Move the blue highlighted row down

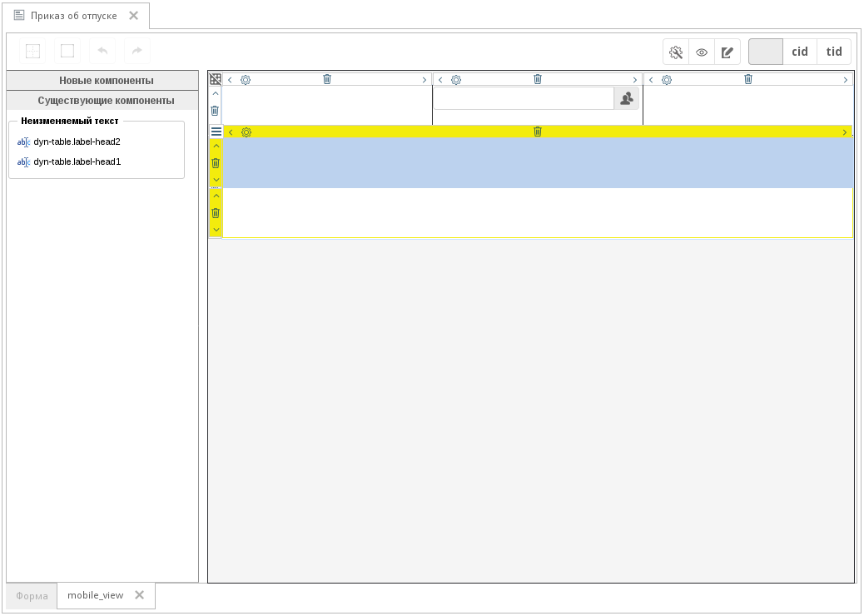click(216, 180)
